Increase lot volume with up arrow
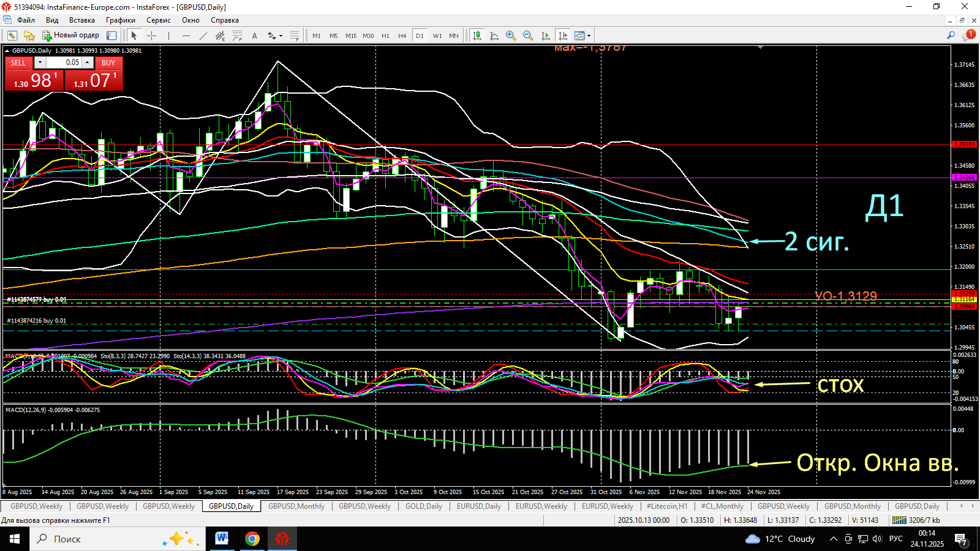 tap(88, 62)
